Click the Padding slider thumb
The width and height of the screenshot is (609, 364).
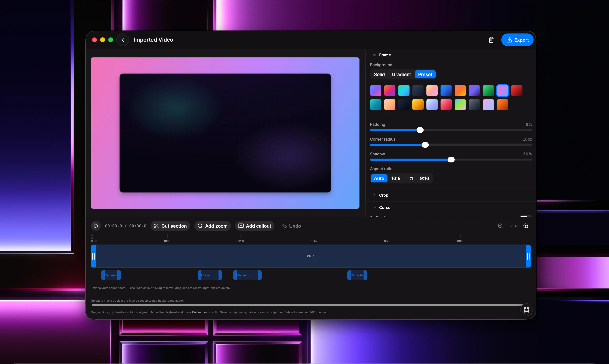[x=420, y=130]
